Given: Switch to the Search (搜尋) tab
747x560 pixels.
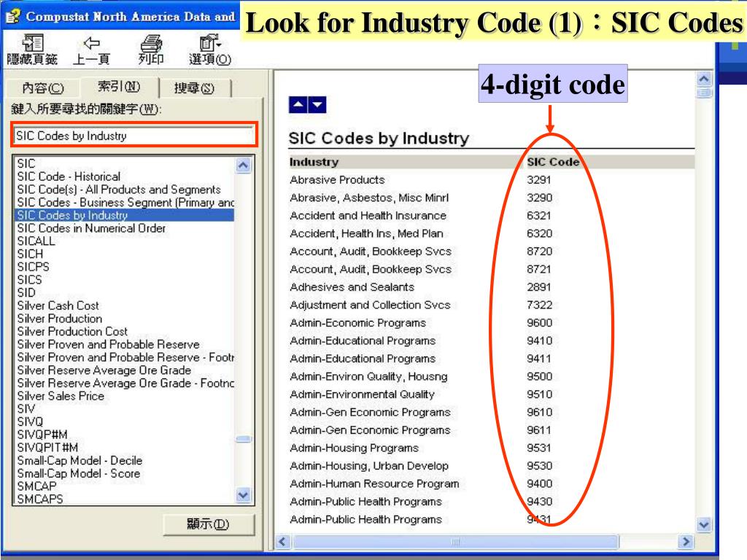Looking at the screenshot, I should click(x=194, y=88).
